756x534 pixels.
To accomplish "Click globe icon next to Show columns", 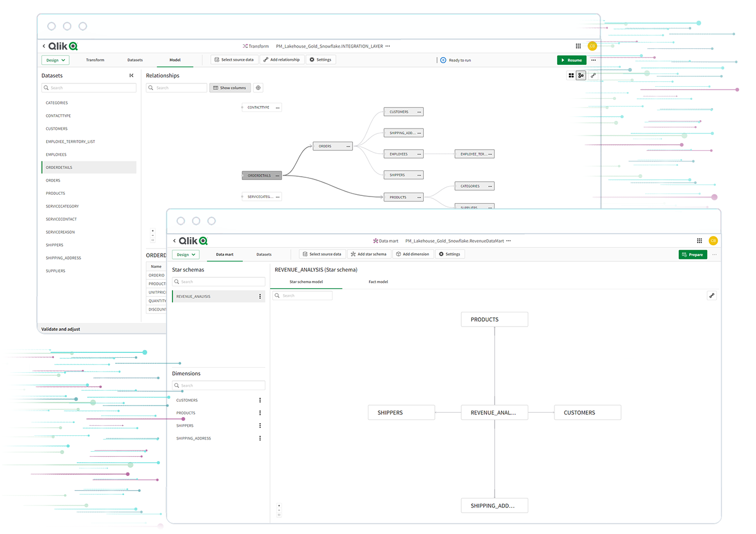I will click(258, 88).
